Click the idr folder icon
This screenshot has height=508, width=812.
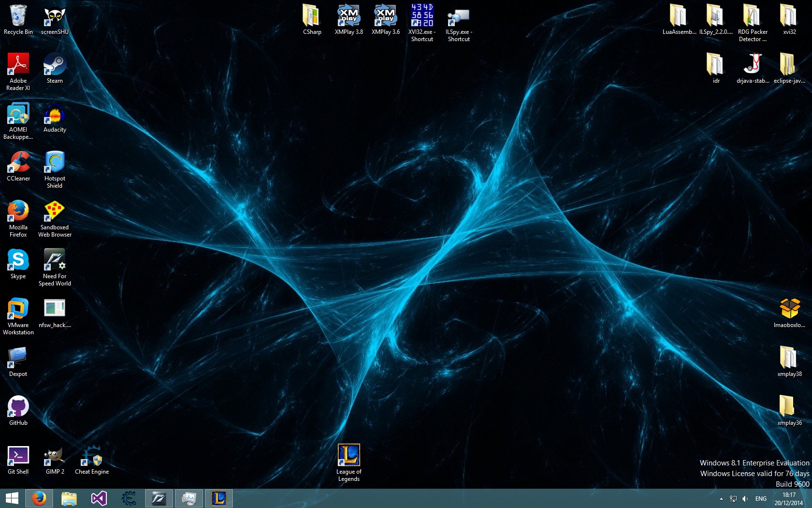pyautogui.click(x=716, y=68)
